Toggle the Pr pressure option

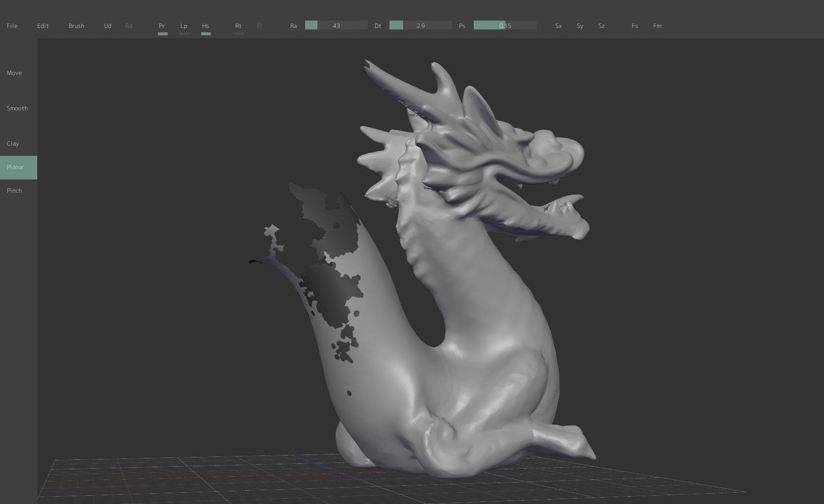(162, 25)
